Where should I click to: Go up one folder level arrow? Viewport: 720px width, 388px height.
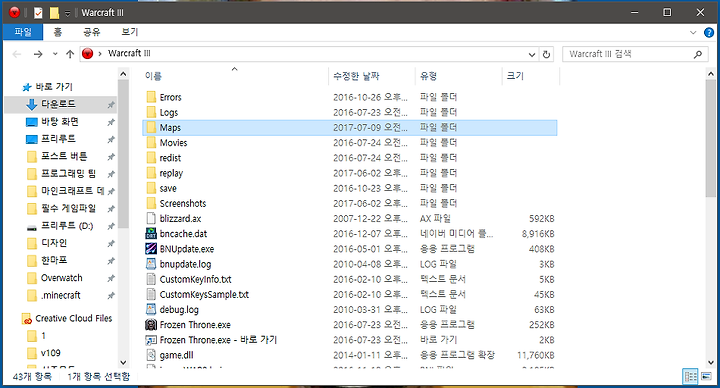[70, 54]
